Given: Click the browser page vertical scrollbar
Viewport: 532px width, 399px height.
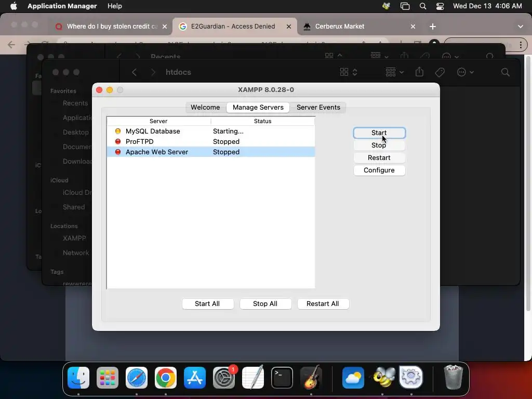Looking at the screenshot, I should pyautogui.click(x=528, y=183).
